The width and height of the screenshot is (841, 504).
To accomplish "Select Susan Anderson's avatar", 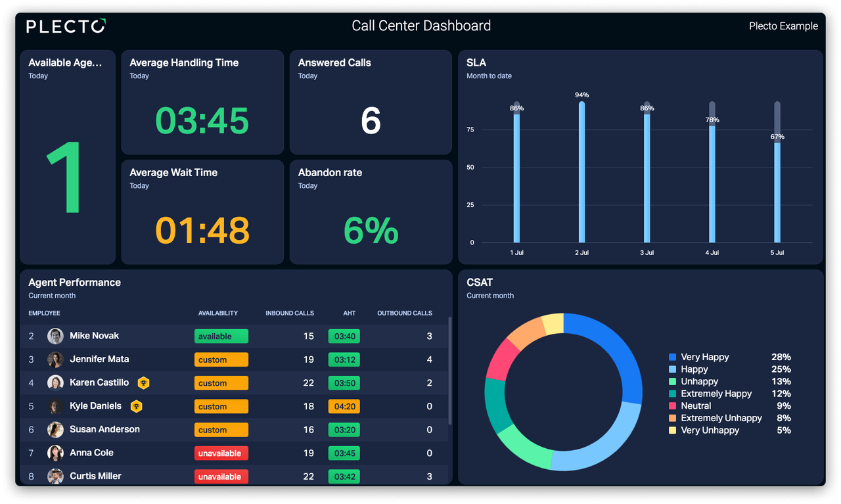I will [55, 430].
